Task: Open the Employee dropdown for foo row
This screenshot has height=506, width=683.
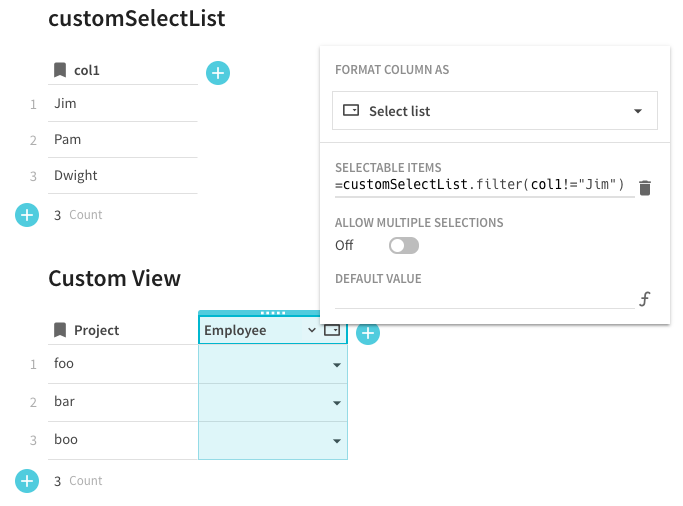Action: coord(337,366)
